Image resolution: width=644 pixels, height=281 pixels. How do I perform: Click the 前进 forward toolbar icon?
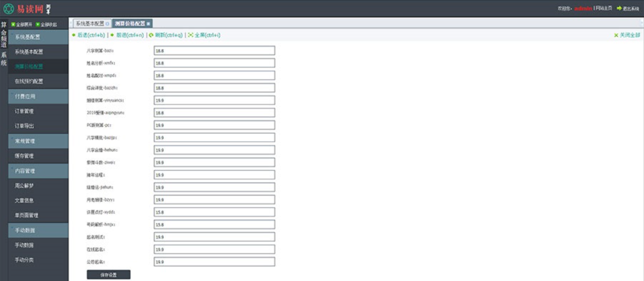pos(113,35)
